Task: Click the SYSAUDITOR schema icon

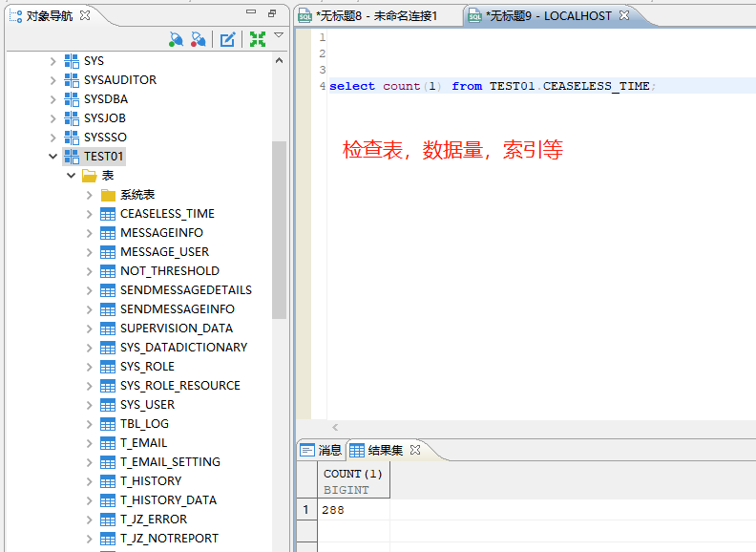Action: tap(72, 80)
